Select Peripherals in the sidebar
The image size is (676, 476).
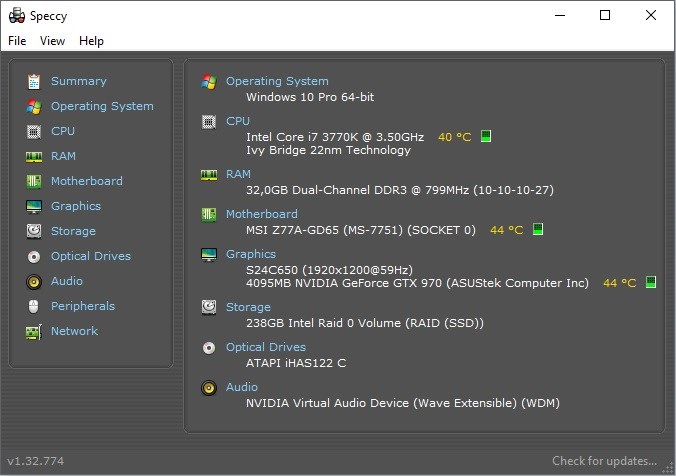tap(83, 306)
